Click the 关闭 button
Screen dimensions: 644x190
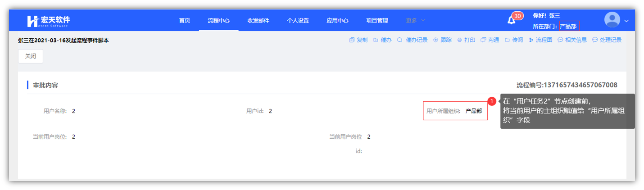point(31,56)
